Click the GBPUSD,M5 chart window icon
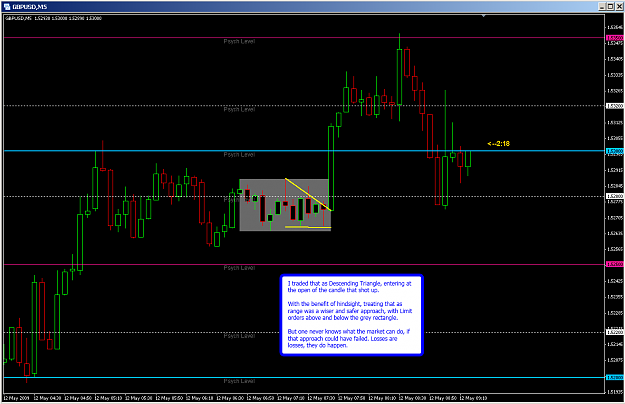Viewport: 625px width, 404px height. pyautogui.click(x=7, y=6)
